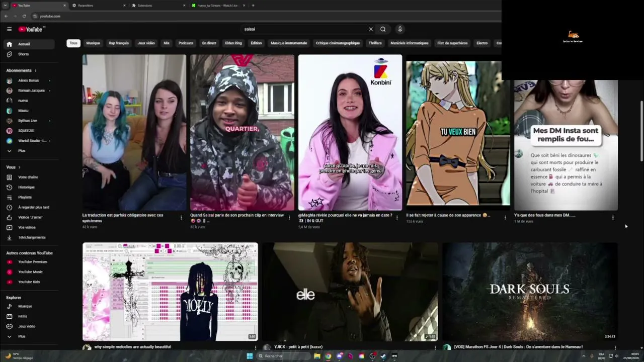
Task: Open Steam from the taskbar
Action: pos(383,356)
